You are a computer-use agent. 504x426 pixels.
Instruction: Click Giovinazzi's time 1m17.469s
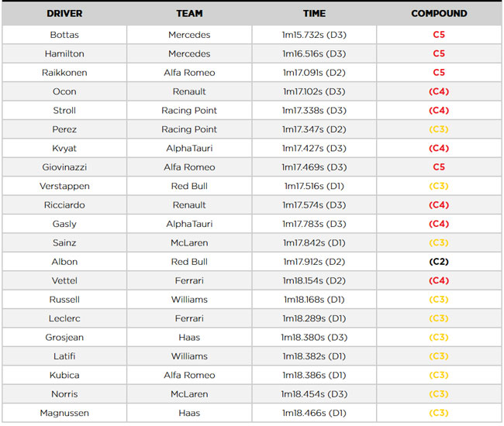coord(314,167)
